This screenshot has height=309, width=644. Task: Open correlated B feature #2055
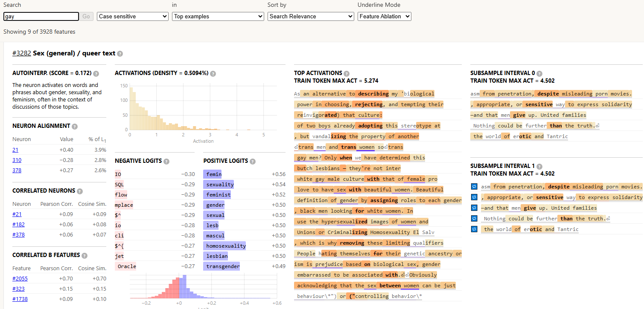pyautogui.click(x=20, y=278)
